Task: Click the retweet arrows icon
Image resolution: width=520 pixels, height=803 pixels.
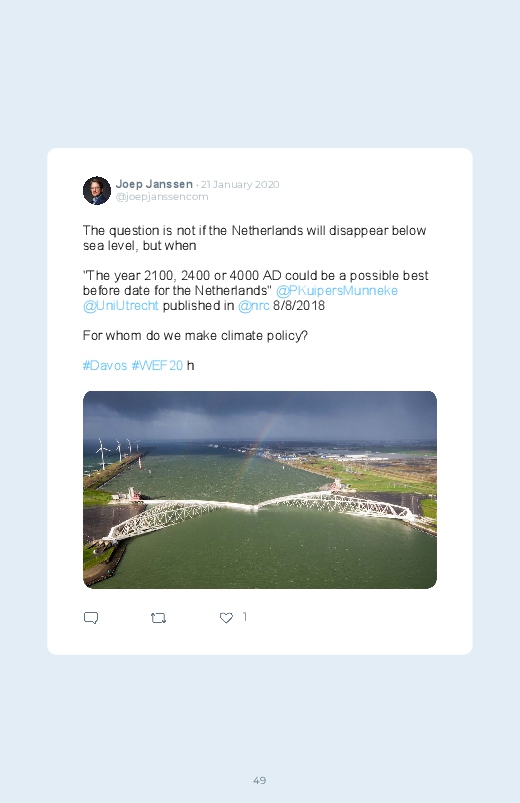Action: coord(158,618)
